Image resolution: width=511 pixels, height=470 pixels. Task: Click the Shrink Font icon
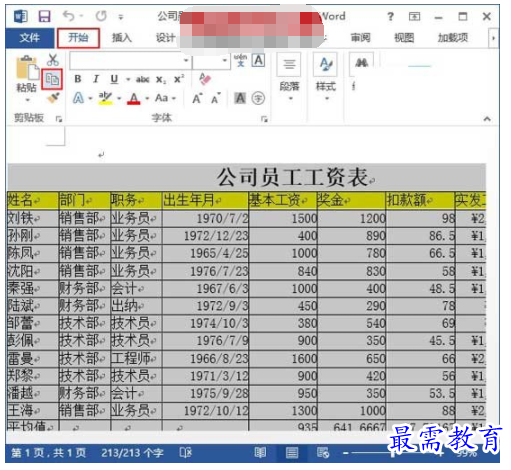click(x=216, y=98)
